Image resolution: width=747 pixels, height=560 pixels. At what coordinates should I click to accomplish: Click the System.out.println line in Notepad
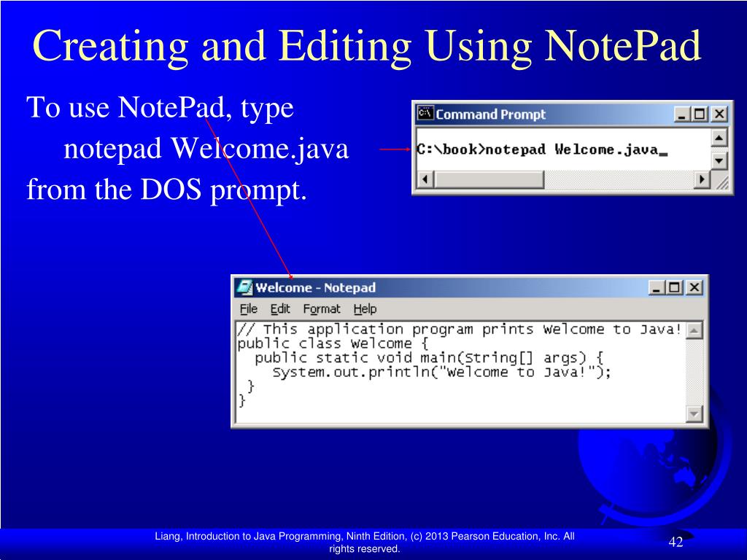coord(441,373)
